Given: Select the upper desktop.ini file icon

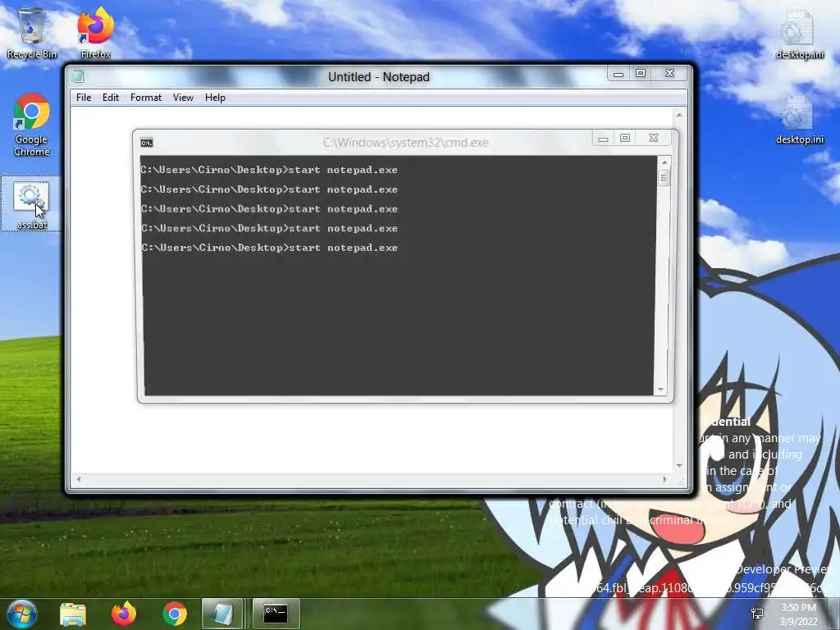Looking at the screenshot, I should pos(799,34).
